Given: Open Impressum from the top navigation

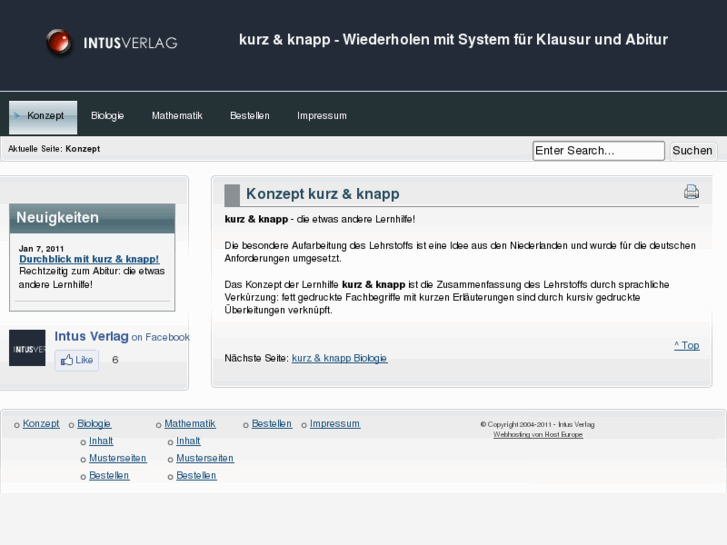Looking at the screenshot, I should click(322, 116).
